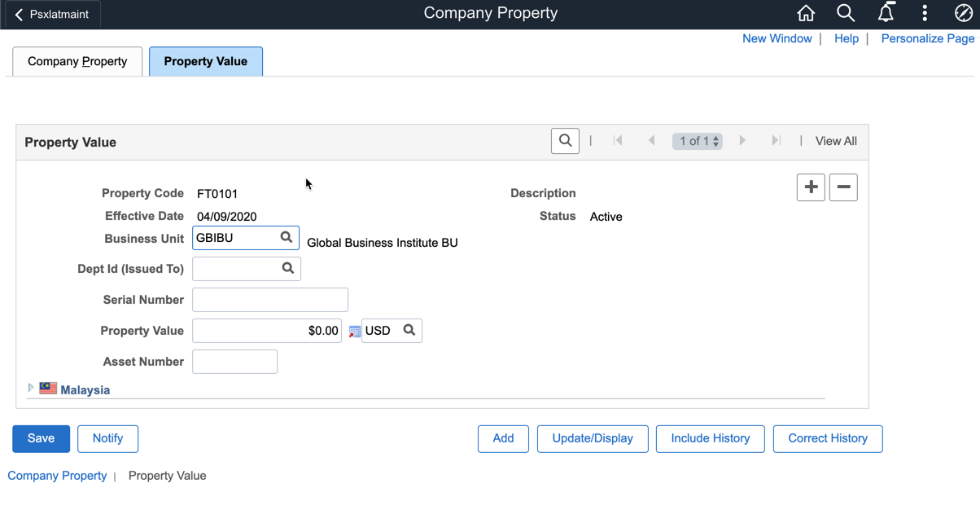Add a new row with plus button
The width and height of the screenshot is (980, 523).
811,187
